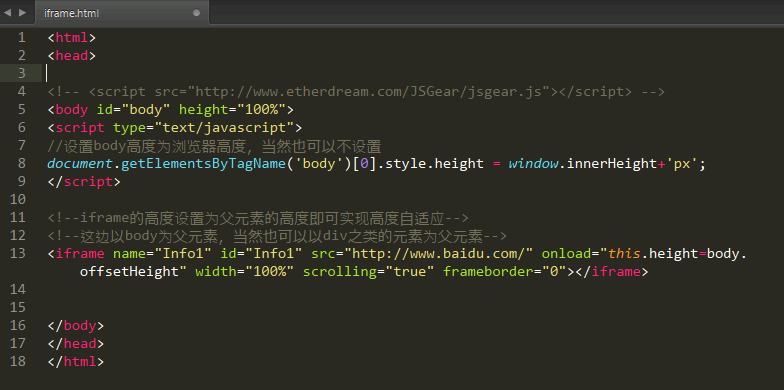The height and width of the screenshot is (390, 784).
Task: Click line number 16 in gutter
Action: 18,326
